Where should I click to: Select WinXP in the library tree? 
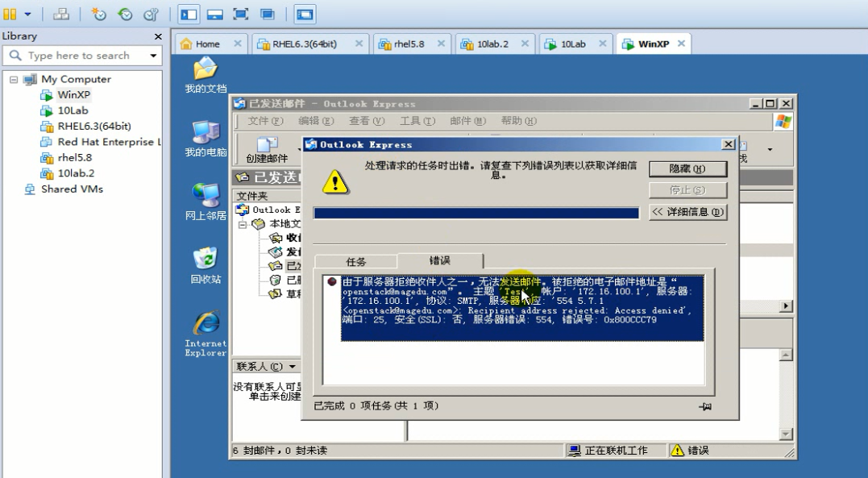point(73,95)
